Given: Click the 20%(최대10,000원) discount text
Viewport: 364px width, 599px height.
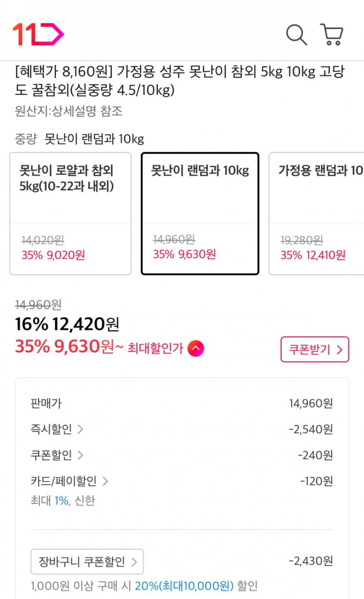Looking at the screenshot, I should coord(184,585).
